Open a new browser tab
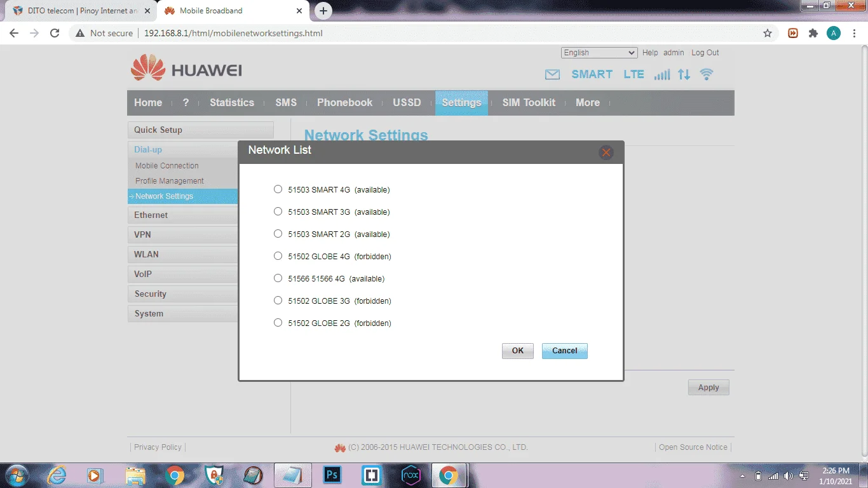The width and height of the screenshot is (868, 488). 323,11
